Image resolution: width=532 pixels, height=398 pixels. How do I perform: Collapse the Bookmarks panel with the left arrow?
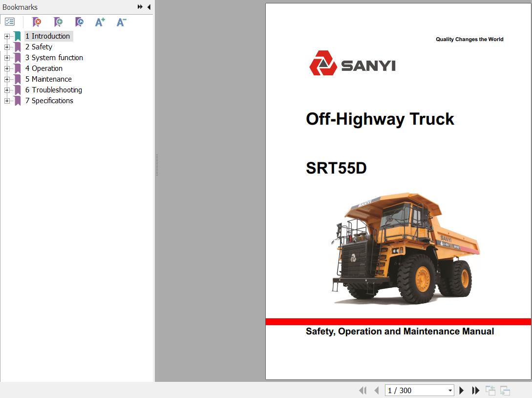(x=149, y=7)
